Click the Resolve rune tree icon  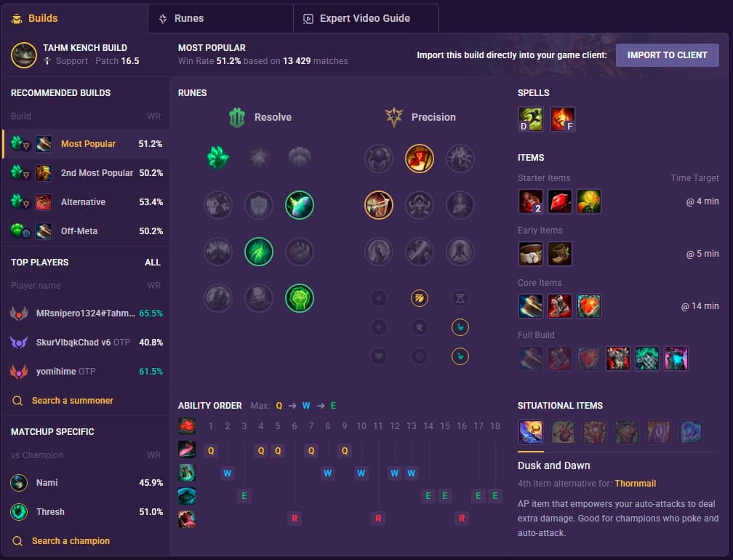(237, 117)
